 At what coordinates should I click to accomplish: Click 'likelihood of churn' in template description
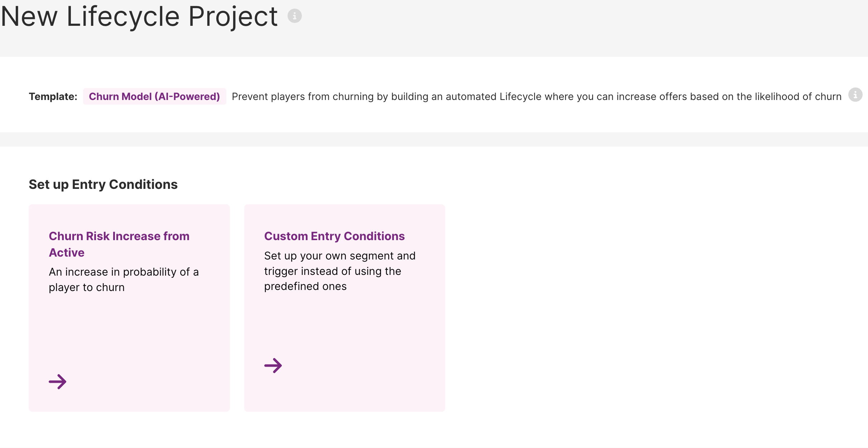click(x=798, y=96)
